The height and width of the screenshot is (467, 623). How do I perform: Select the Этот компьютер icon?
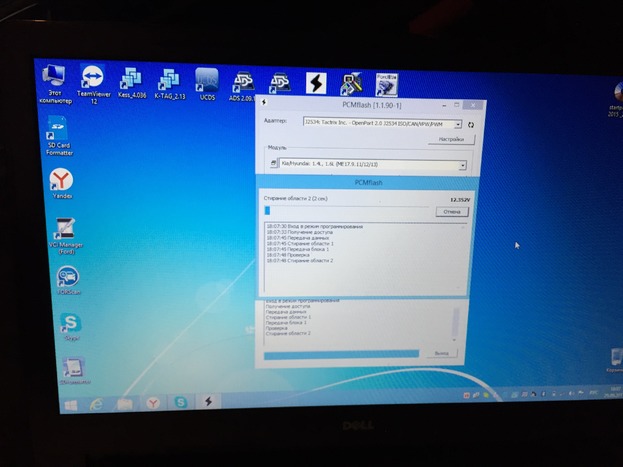coord(55,78)
